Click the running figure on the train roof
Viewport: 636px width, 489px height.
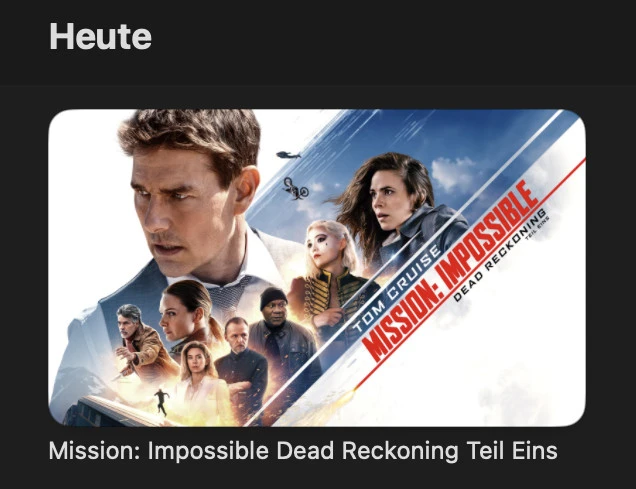161,402
